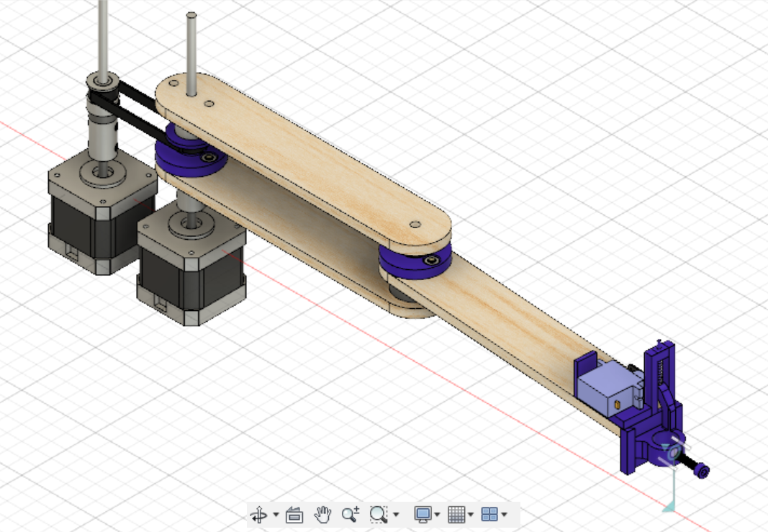This screenshot has width=768, height=532.
Task: Select the vertical shaft above the motor
Action: [103, 36]
